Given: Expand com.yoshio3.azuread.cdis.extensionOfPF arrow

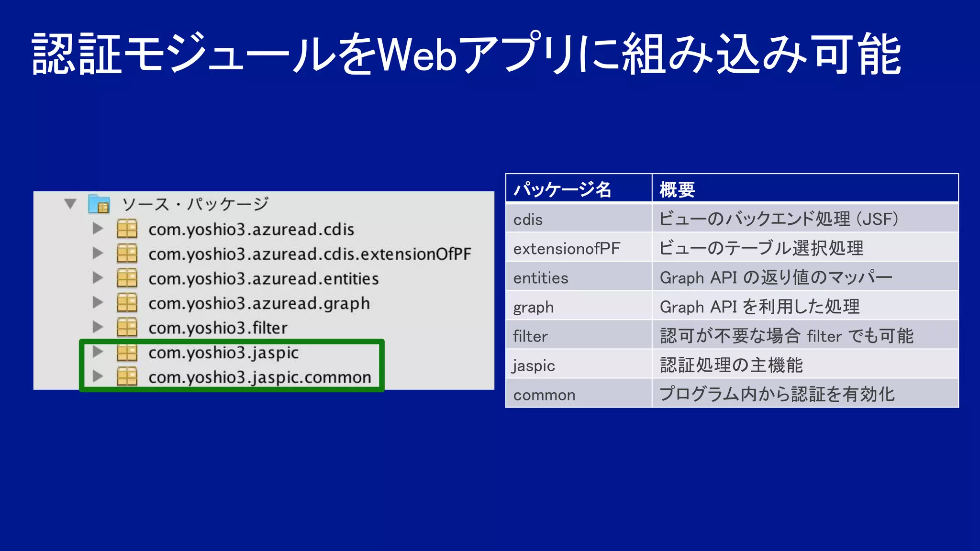Looking at the screenshot, I should [x=98, y=253].
